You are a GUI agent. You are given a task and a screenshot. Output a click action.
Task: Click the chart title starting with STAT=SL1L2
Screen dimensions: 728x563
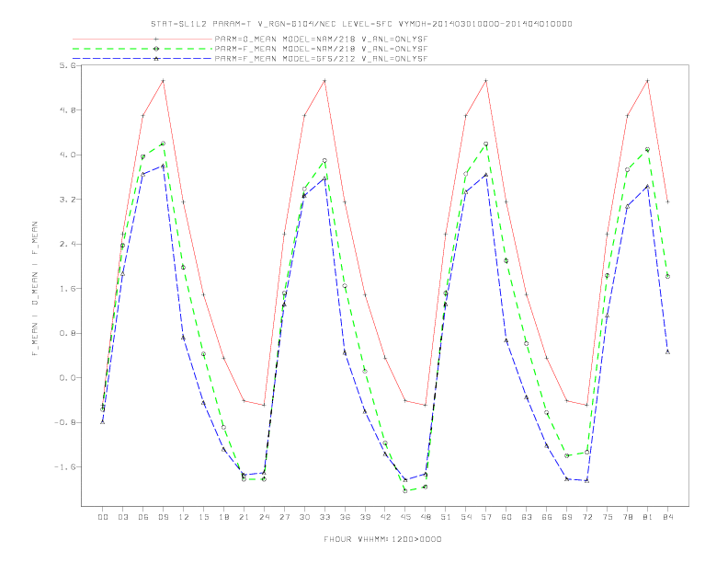click(x=361, y=24)
